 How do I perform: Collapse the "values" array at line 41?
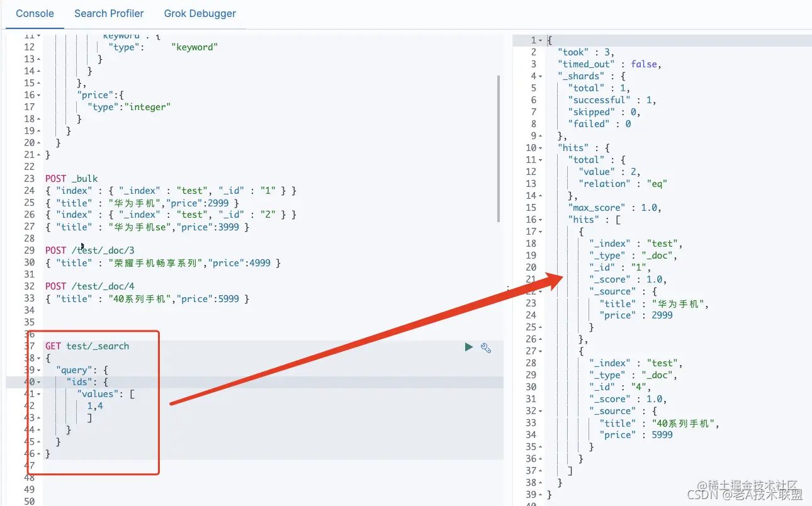(x=39, y=394)
